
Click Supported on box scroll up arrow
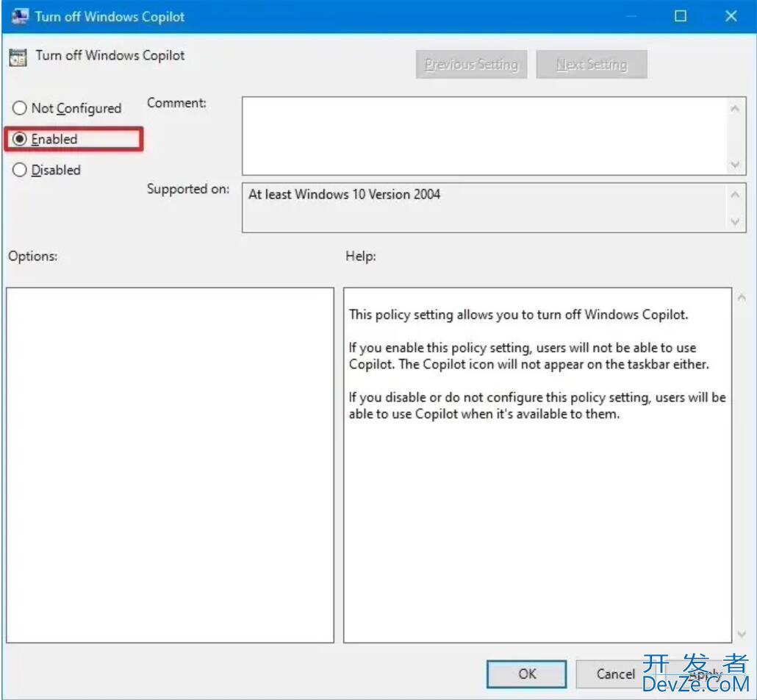pyautogui.click(x=735, y=195)
